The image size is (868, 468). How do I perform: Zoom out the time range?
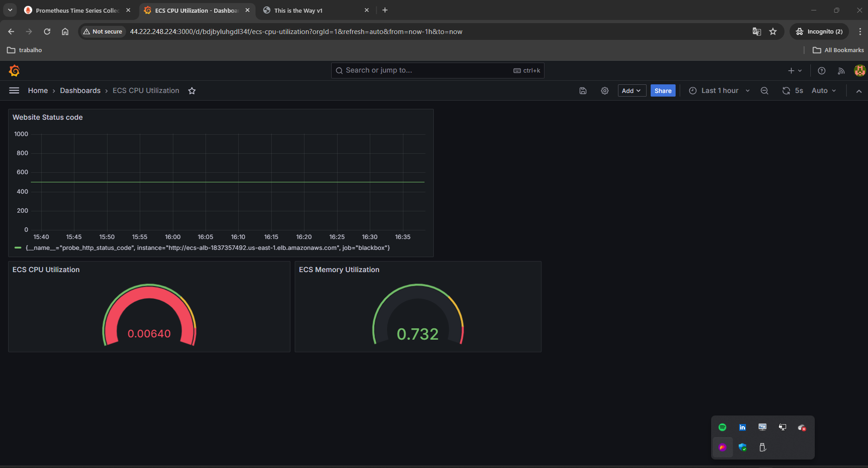(765, 91)
